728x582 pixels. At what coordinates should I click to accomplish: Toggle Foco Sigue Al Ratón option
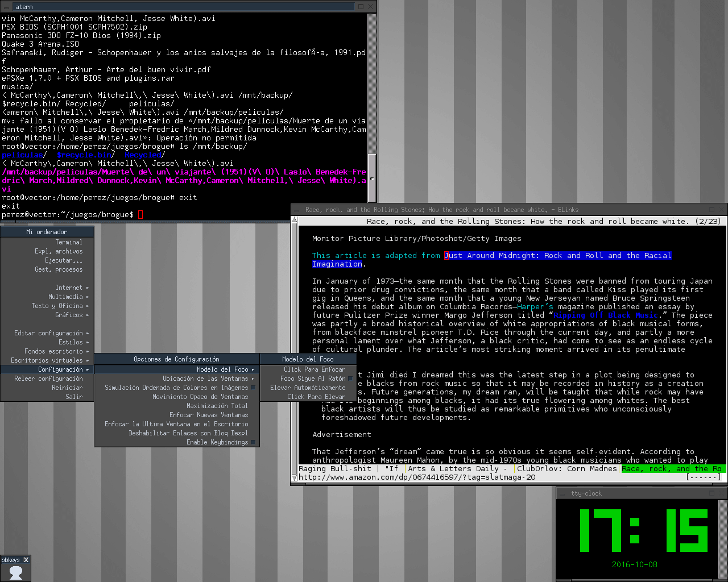coord(308,379)
